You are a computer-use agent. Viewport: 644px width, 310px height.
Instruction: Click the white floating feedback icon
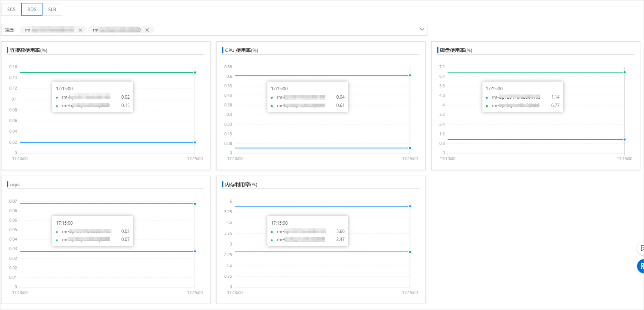pos(641,248)
